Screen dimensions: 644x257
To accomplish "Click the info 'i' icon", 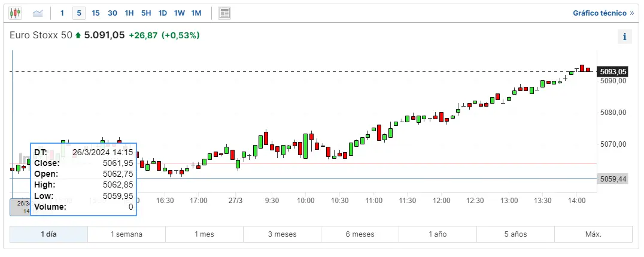I will pyautogui.click(x=625, y=37).
